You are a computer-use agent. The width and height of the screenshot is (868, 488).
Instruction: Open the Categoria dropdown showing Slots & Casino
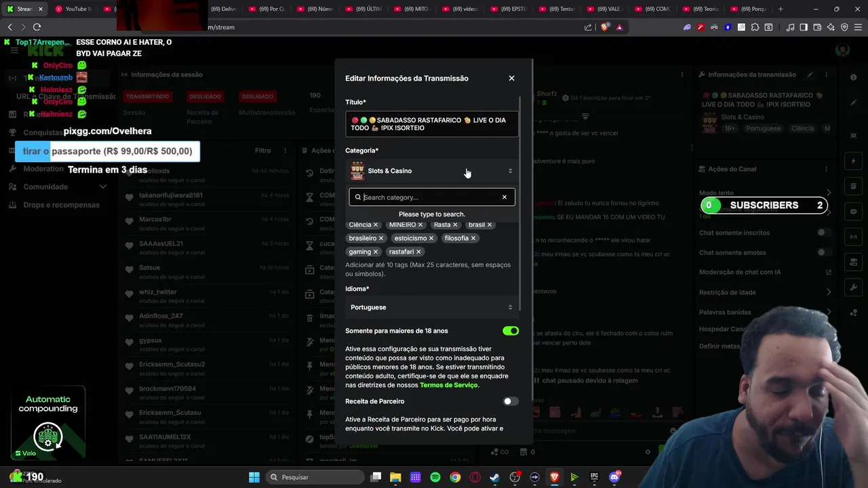[x=432, y=171]
